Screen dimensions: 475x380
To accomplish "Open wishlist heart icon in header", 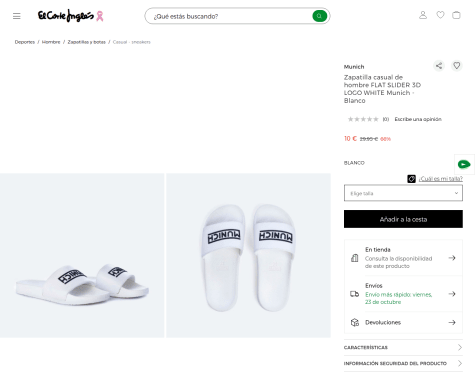I will [x=440, y=15].
